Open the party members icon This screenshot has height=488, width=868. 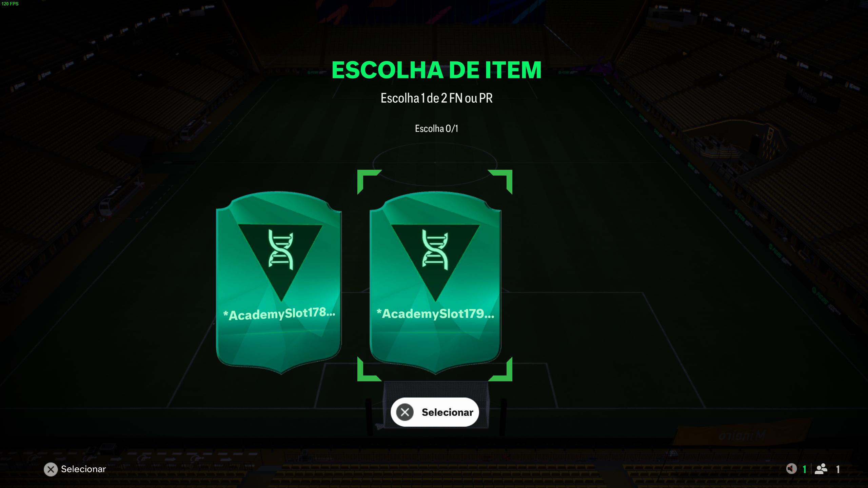point(821,469)
